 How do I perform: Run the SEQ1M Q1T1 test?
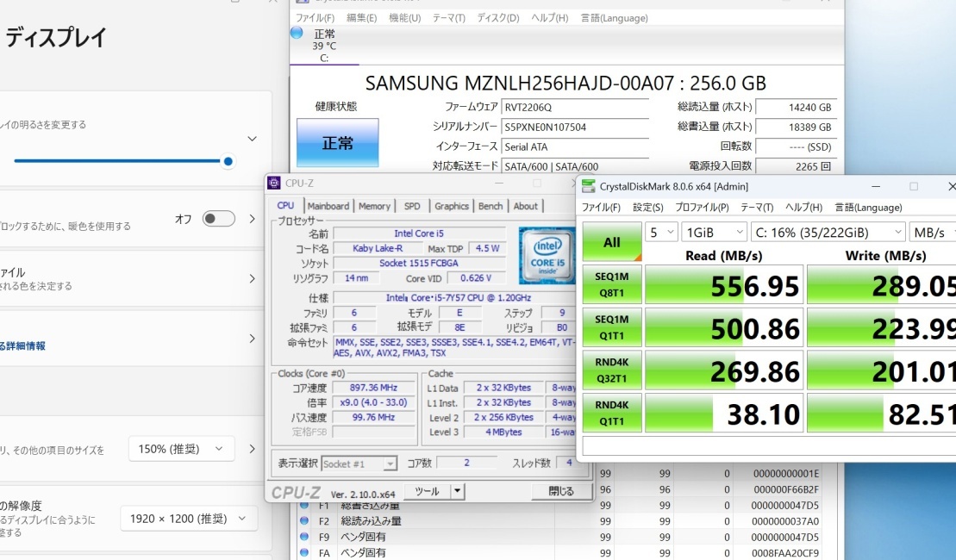(x=611, y=327)
